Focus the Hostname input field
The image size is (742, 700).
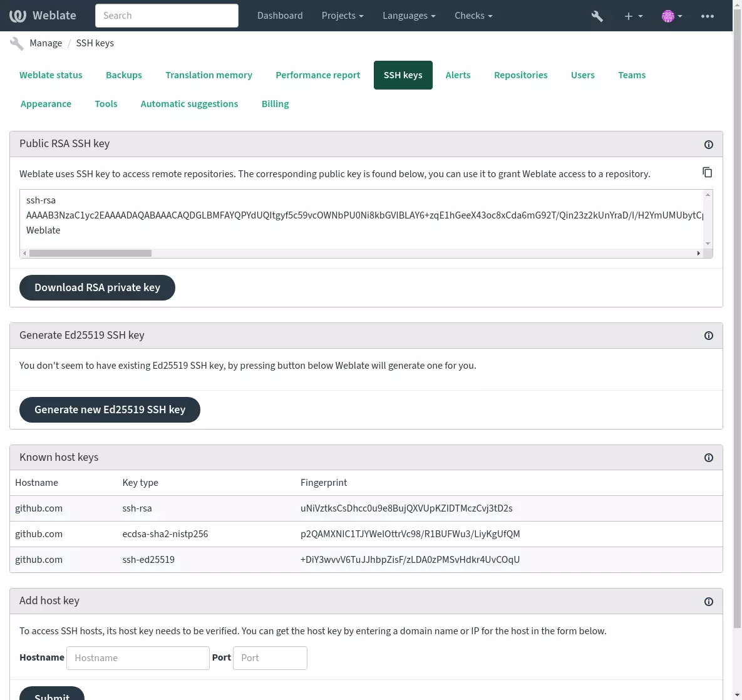tap(138, 658)
